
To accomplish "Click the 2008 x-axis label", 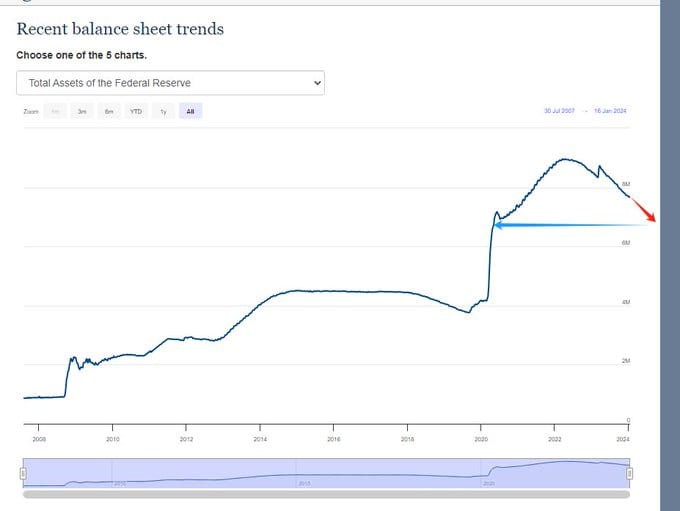I will click(39, 439).
